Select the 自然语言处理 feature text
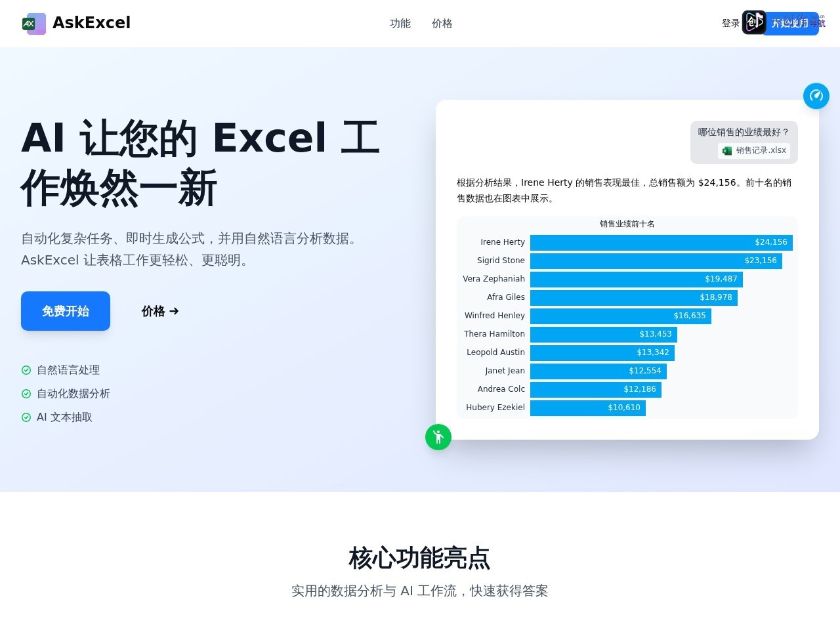Image resolution: width=840 pixels, height=630 pixels. pos(68,370)
